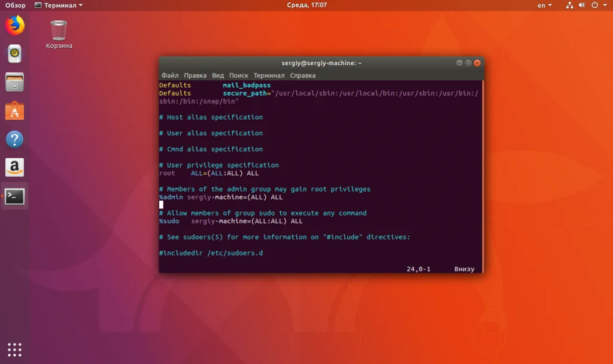This screenshot has width=613, height=364.
Task: Show applications grid button
Action: point(14,350)
